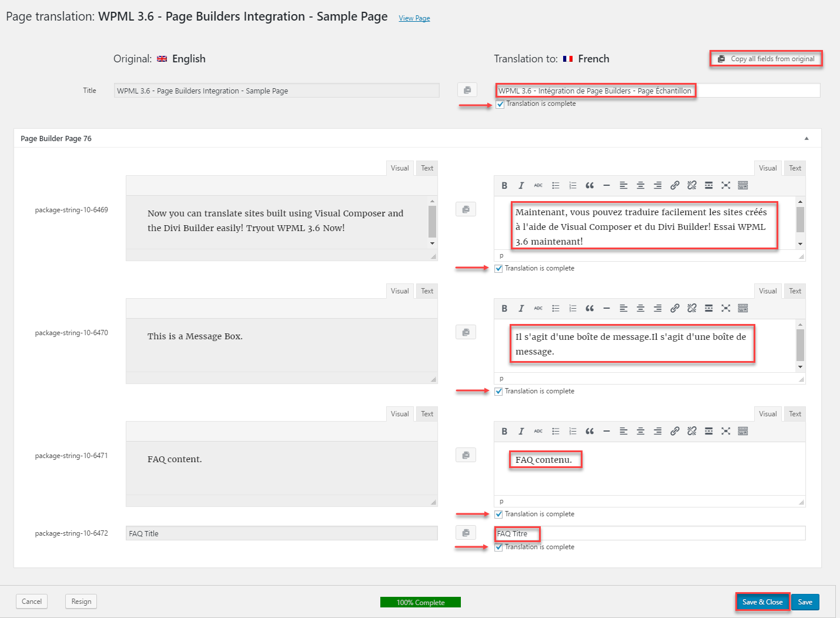Collapse the Page Builder Page 76 section
The width and height of the screenshot is (840, 618).
[806, 139]
